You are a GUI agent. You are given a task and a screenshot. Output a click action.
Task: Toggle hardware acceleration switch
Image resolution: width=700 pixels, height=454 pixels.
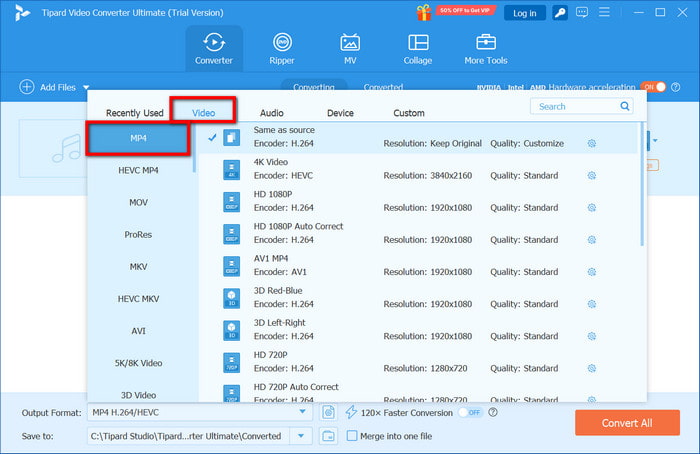point(653,87)
